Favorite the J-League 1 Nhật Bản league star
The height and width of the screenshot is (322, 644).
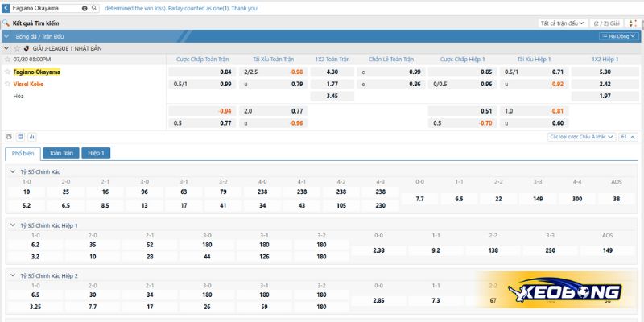point(18,48)
